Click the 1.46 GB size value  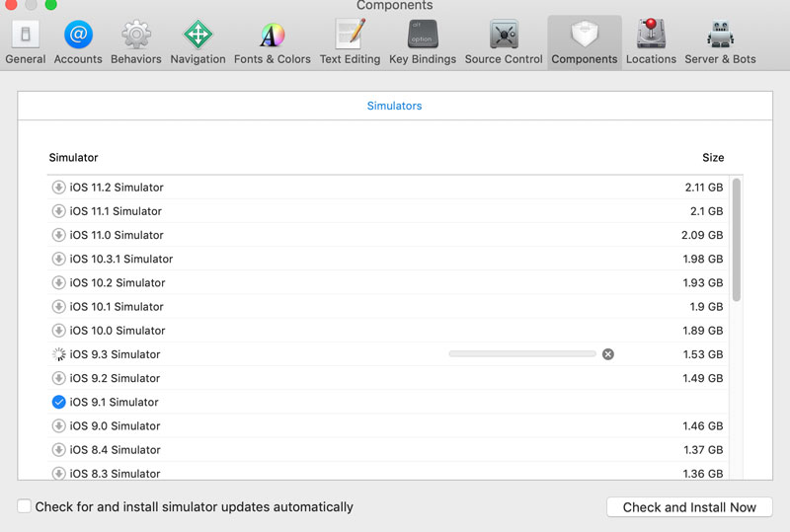click(x=703, y=425)
